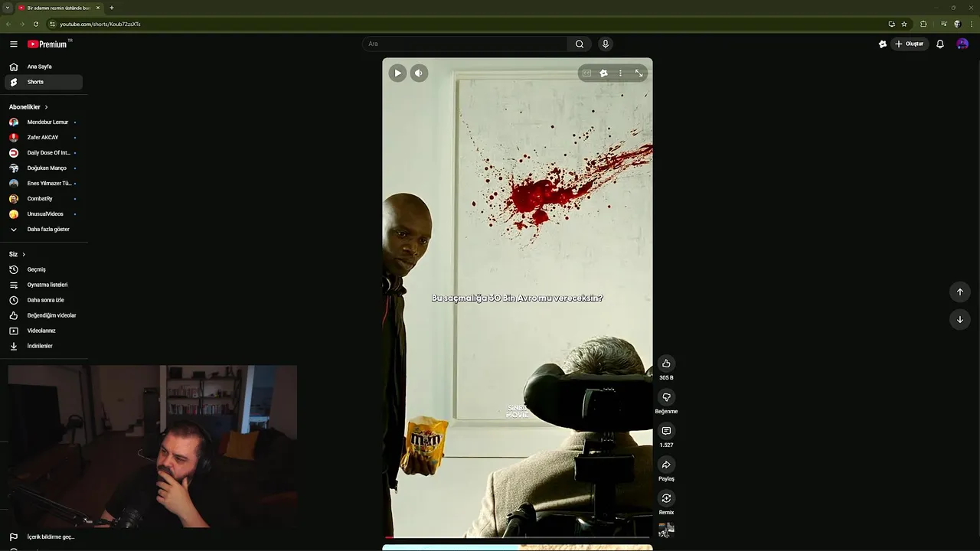Select Shorts in the sidebar

click(x=44, y=82)
